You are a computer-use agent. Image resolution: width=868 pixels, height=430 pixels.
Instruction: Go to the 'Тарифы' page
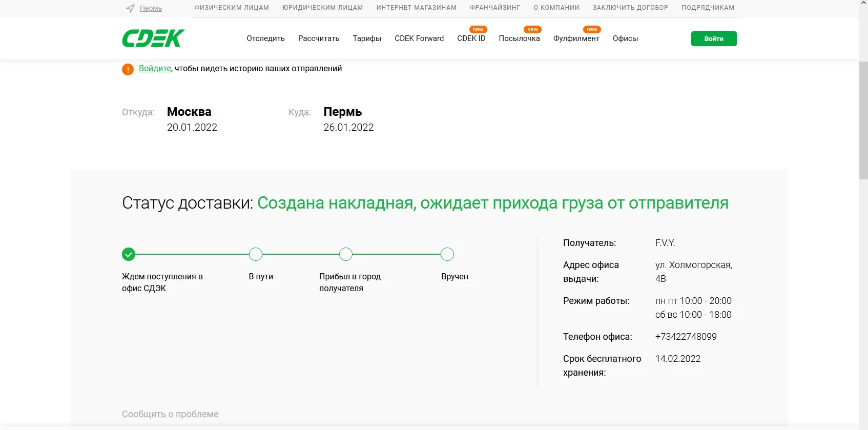point(367,38)
